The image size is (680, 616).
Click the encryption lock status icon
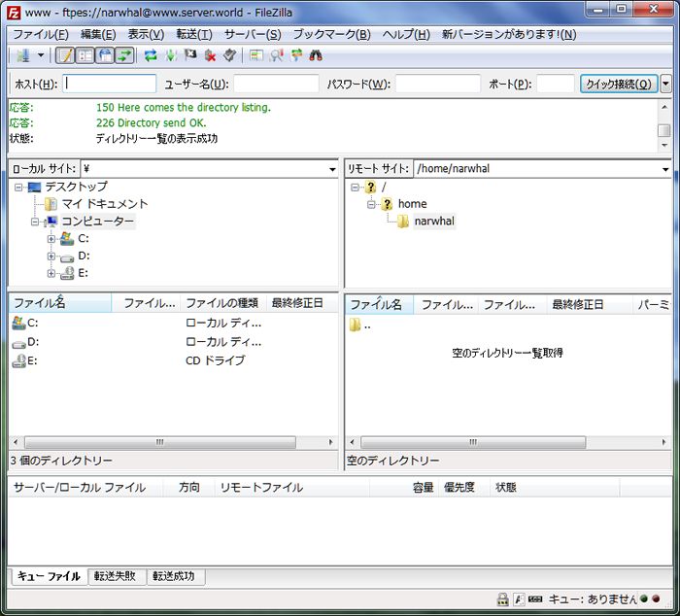(x=502, y=599)
